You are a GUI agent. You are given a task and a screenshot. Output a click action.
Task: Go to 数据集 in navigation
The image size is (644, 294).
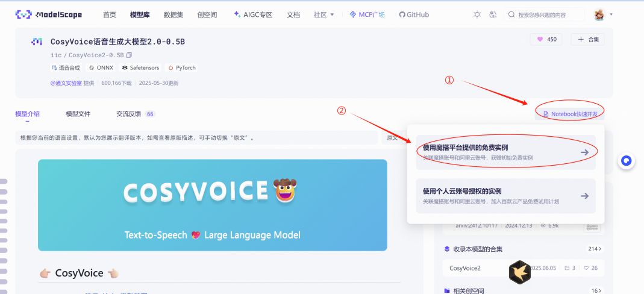(x=174, y=15)
